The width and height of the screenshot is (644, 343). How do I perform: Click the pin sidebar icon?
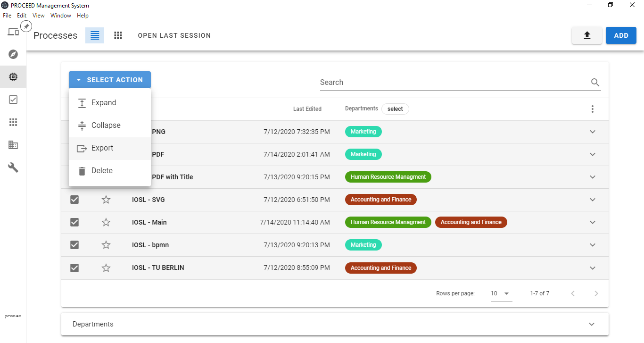[x=26, y=26]
